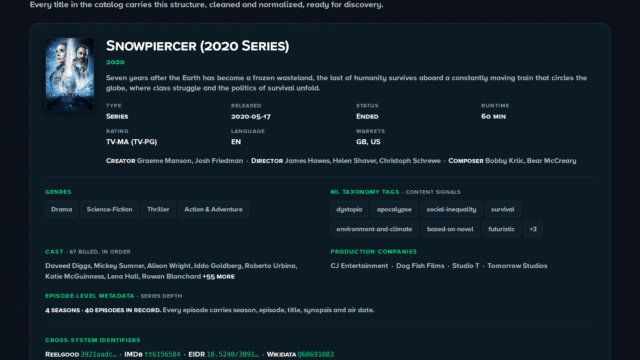Open the IMDb identifier tt6156584
Screen dimensions: 640x360
click(162, 354)
